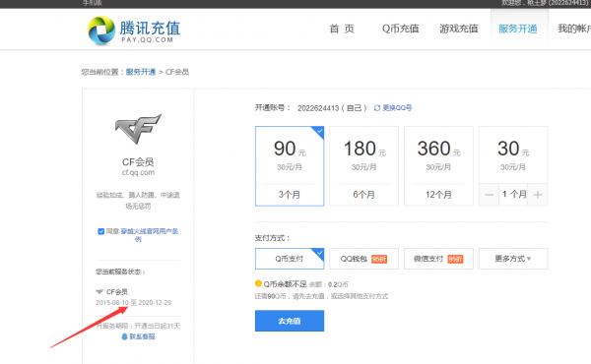The height and width of the screenshot is (364, 591).
Task: Choose QQ钱包 payment method
Action: click(363, 259)
